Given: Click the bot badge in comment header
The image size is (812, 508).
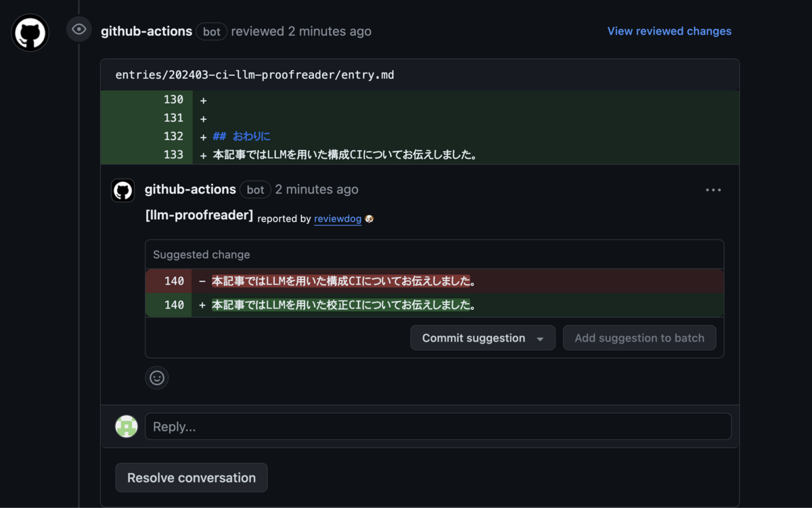Looking at the screenshot, I should coord(255,190).
